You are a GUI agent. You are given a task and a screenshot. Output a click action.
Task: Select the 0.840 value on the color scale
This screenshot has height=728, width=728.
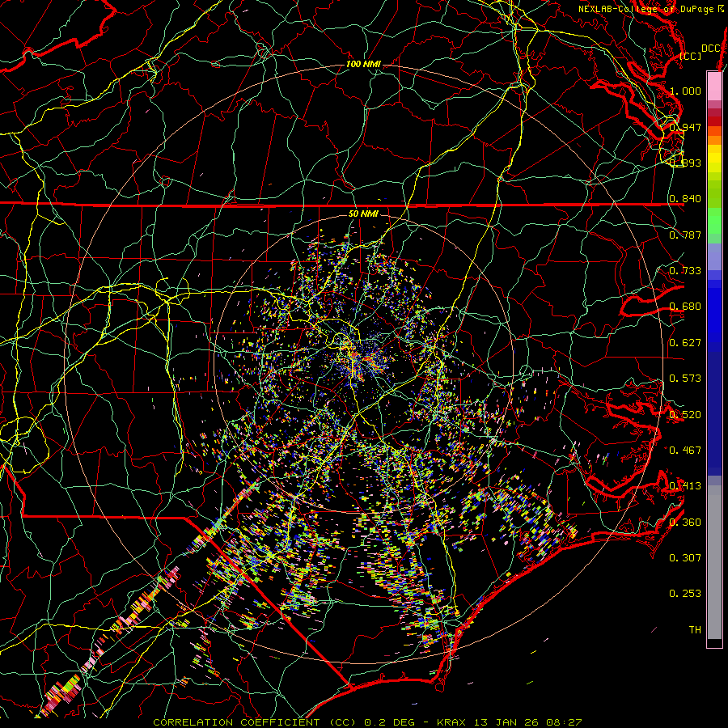coord(685,199)
